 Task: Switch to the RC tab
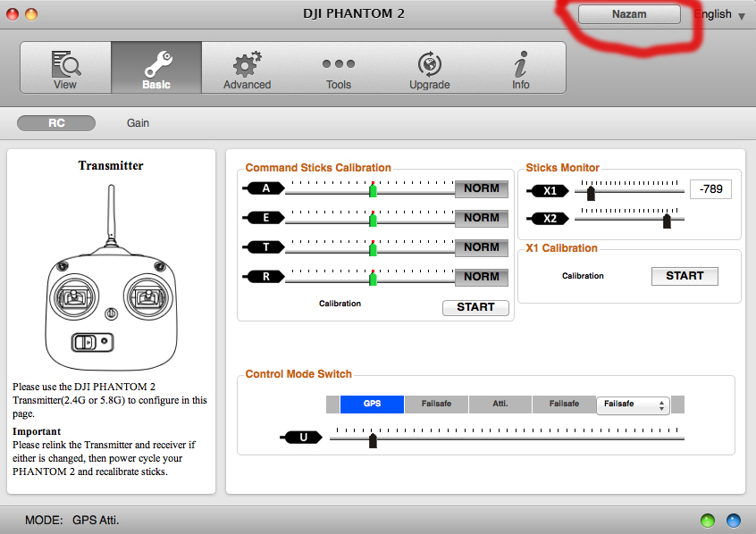tap(56, 122)
